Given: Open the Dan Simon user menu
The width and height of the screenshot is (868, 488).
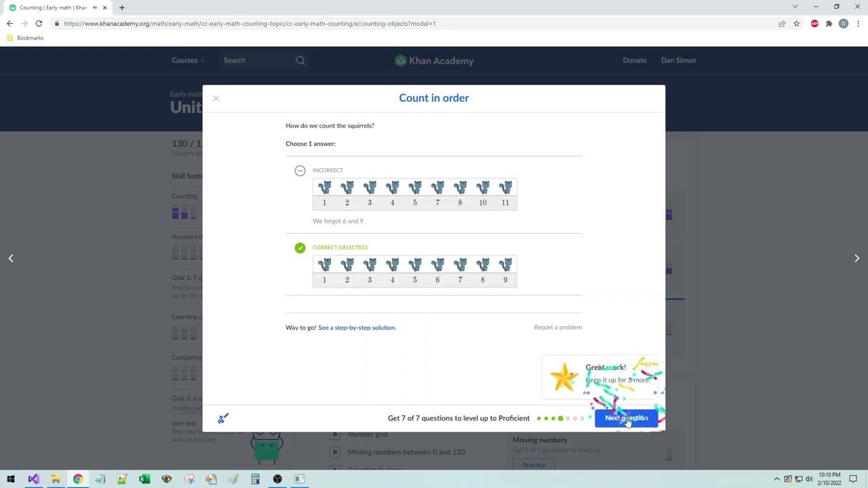Looking at the screenshot, I should [678, 60].
